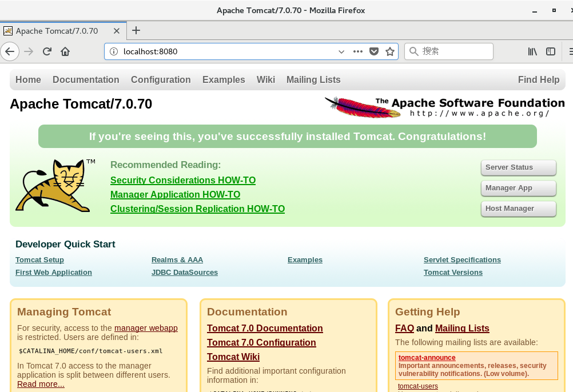Open the Tomcat Versions link
This screenshot has width=573, height=392.
point(453,272)
